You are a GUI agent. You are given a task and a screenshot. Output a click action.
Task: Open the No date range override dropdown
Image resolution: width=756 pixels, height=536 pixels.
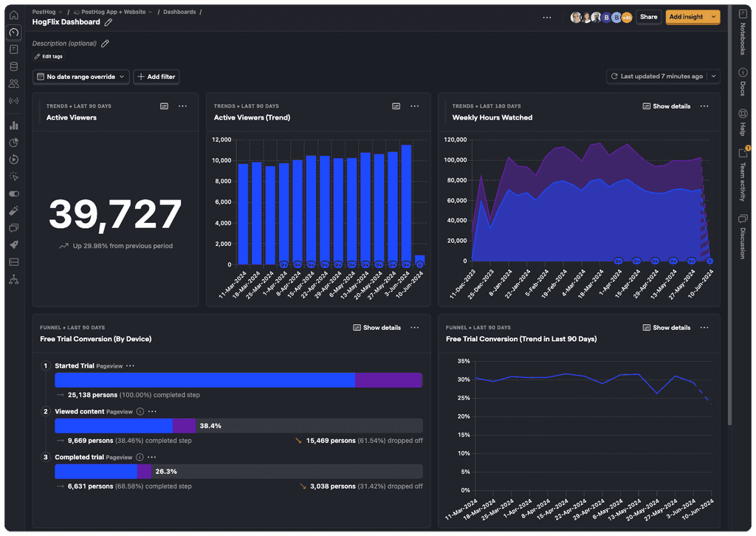[80, 76]
